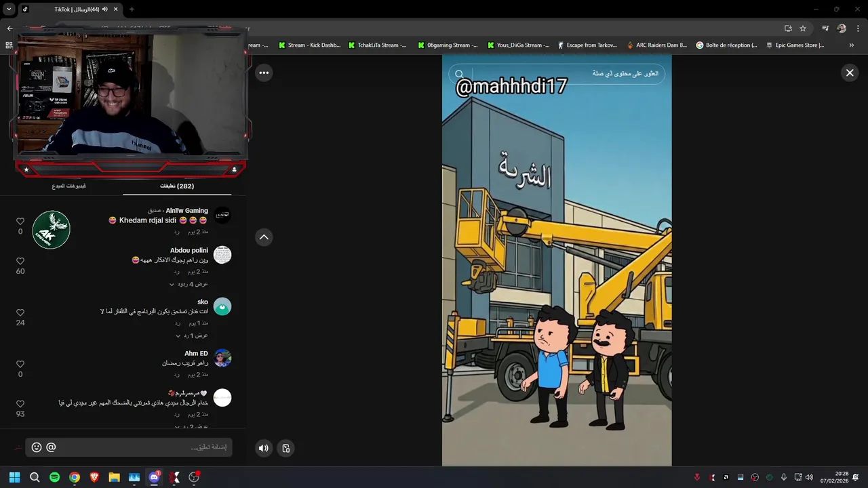Viewport: 868px width, 488px height.
Task: Open Stream - Kick Dashboard bookmark
Action: coord(310,45)
